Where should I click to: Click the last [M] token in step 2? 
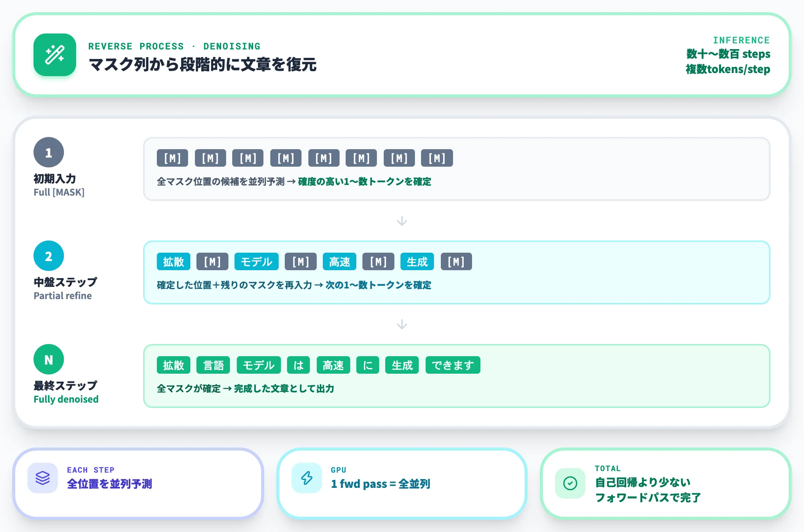click(456, 261)
